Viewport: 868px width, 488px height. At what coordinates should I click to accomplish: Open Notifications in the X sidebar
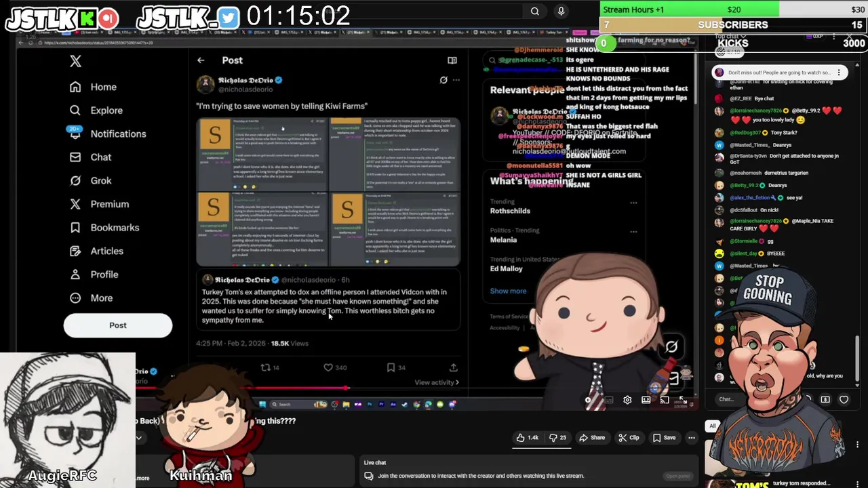108,134
